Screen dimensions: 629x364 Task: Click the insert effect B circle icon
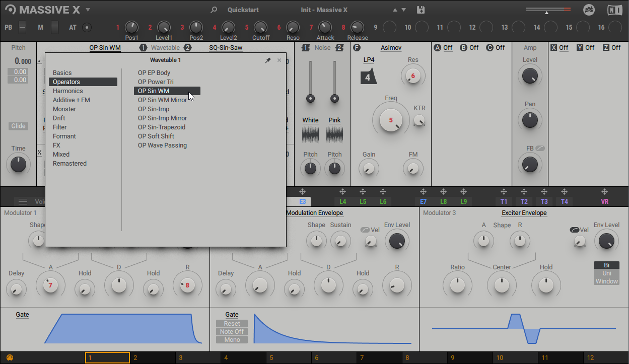coord(463,48)
